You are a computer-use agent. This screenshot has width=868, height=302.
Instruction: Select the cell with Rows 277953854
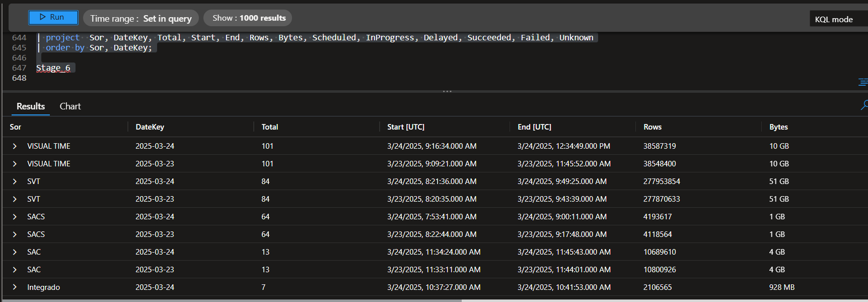[x=662, y=182]
